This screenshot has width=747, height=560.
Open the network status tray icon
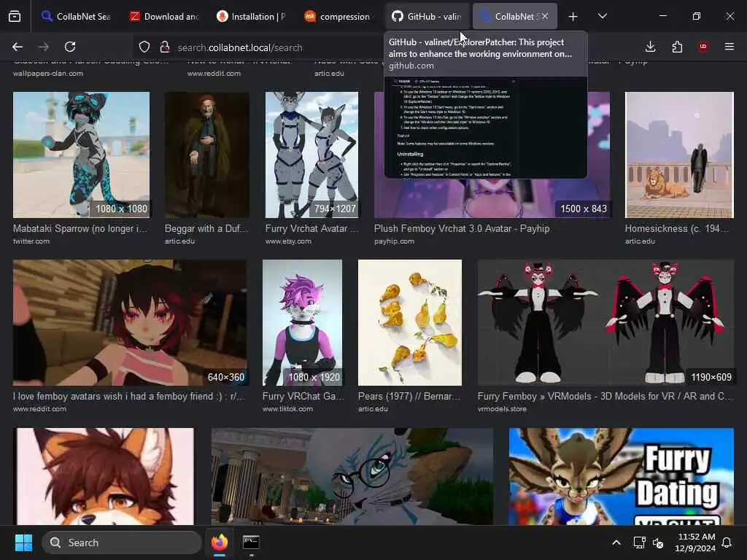[639, 542]
